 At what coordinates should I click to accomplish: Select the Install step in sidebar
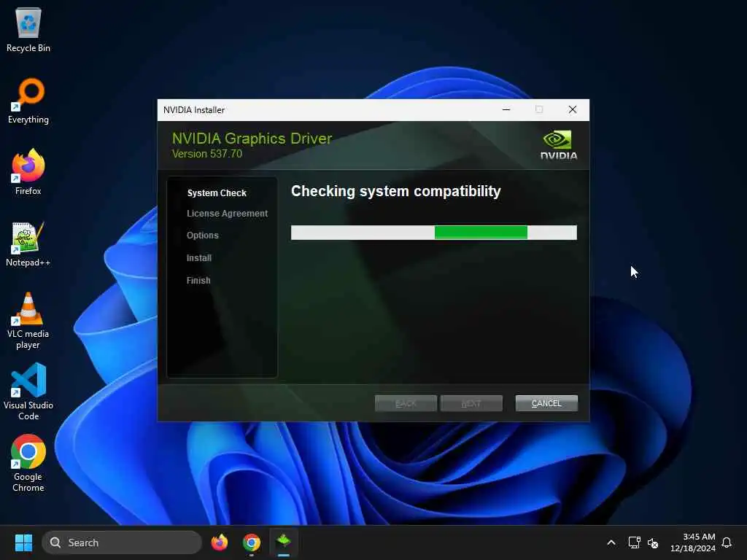coord(198,257)
